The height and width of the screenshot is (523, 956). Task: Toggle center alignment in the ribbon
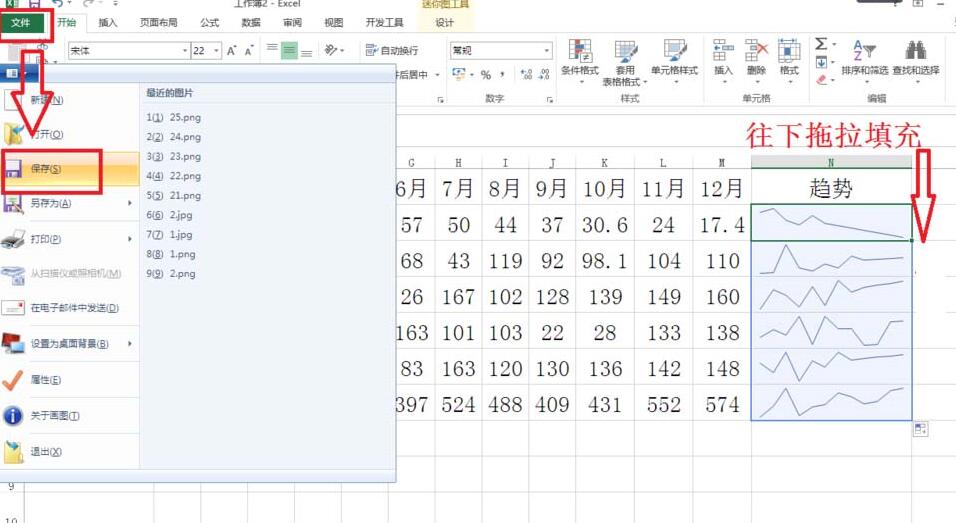[289, 51]
